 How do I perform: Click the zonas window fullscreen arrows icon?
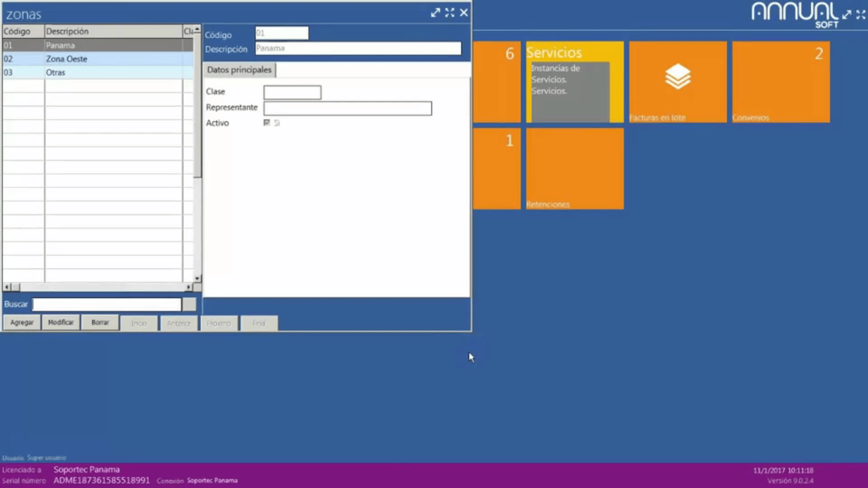(449, 13)
